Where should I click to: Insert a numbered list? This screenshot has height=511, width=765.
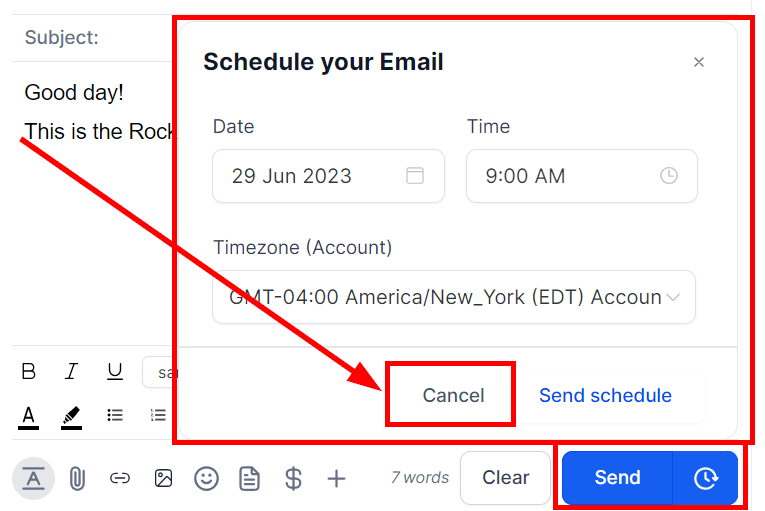158,415
